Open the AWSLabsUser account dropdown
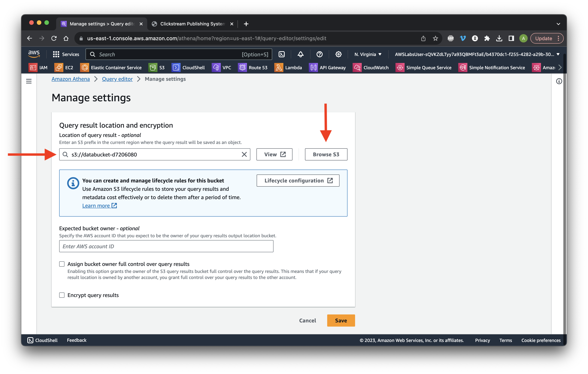Image resolution: width=588 pixels, height=374 pixels. [477, 54]
